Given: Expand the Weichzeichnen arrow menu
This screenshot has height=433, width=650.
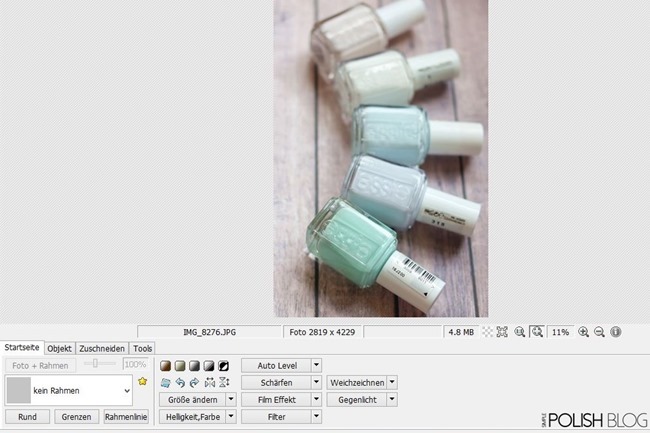Looking at the screenshot, I should (392, 382).
